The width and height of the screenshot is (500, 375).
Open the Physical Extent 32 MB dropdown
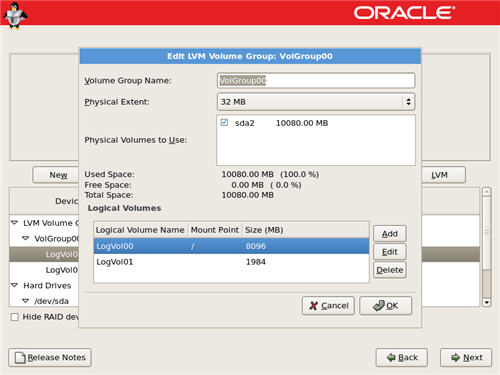pos(316,102)
